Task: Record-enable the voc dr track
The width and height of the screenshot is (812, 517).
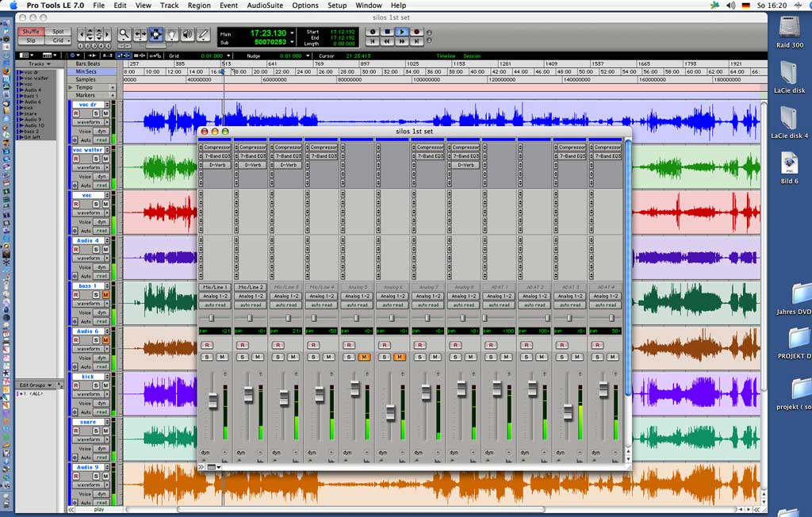Action: pos(76,113)
